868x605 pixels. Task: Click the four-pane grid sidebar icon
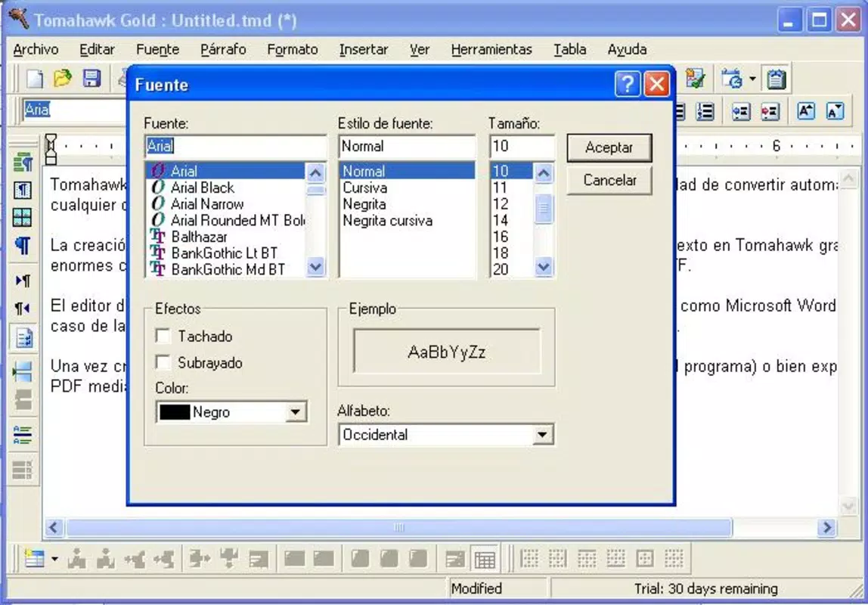coord(23,217)
